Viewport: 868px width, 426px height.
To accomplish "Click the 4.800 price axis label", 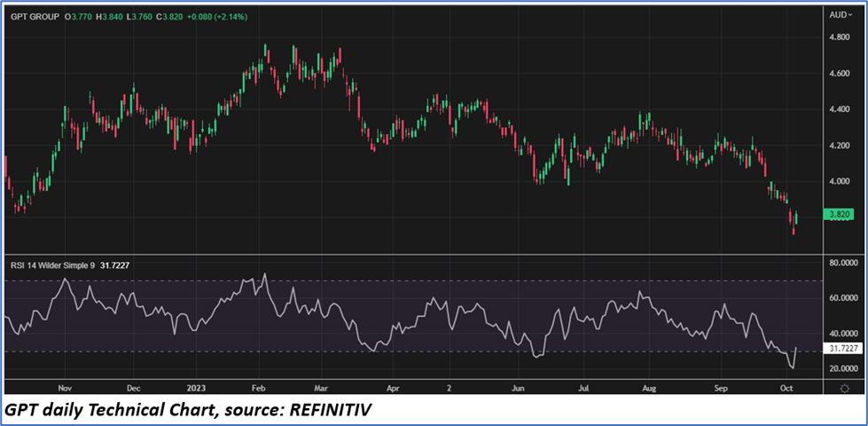I will pyautogui.click(x=840, y=37).
